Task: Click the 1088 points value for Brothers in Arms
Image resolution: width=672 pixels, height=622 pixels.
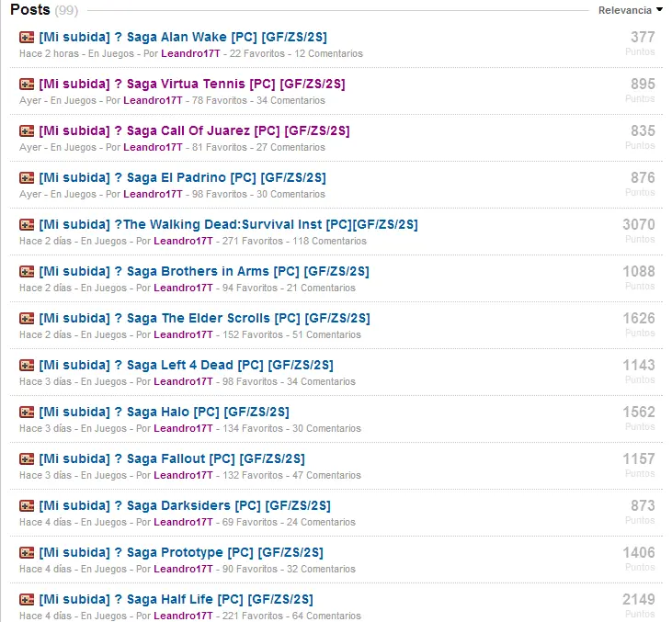Action: tap(639, 271)
